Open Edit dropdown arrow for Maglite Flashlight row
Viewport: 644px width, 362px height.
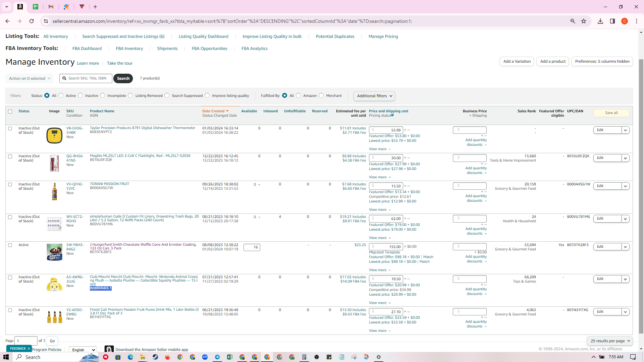[625, 158]
